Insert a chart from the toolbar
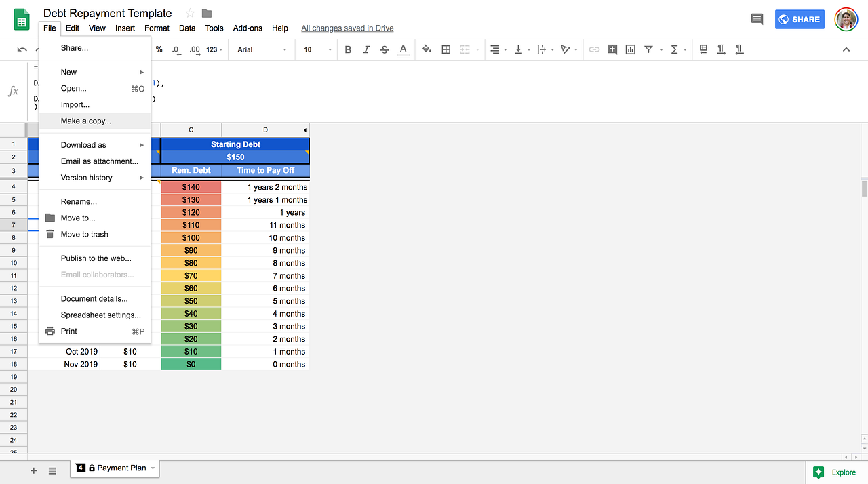This screenshot has height=484, width=868. tap(631, 49)
